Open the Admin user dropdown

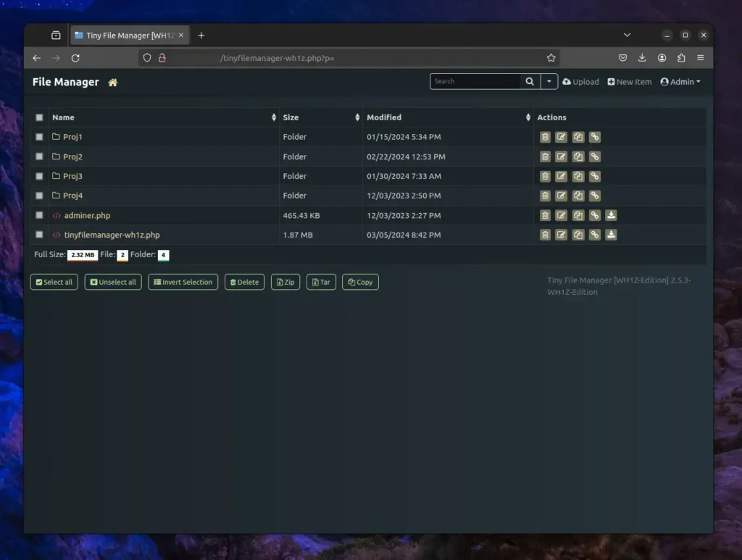click(680, 82)
